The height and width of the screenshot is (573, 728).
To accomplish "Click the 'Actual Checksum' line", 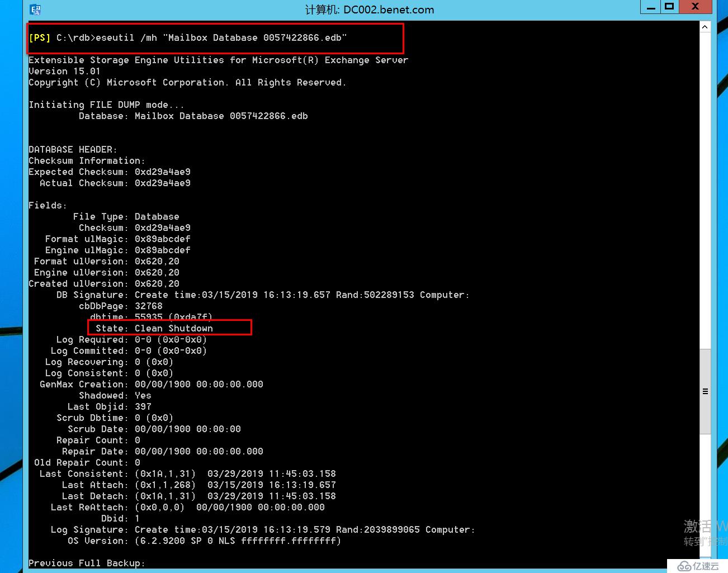I will coord(115,183).
